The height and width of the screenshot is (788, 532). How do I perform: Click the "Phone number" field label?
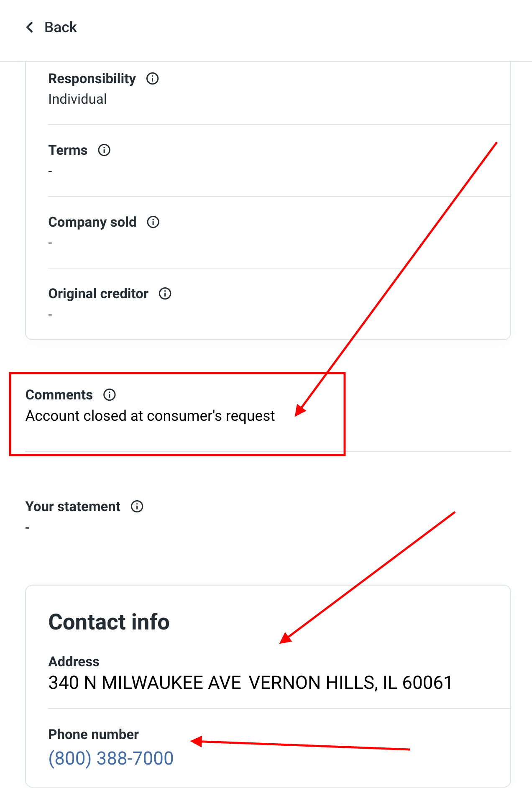[93, 734]
